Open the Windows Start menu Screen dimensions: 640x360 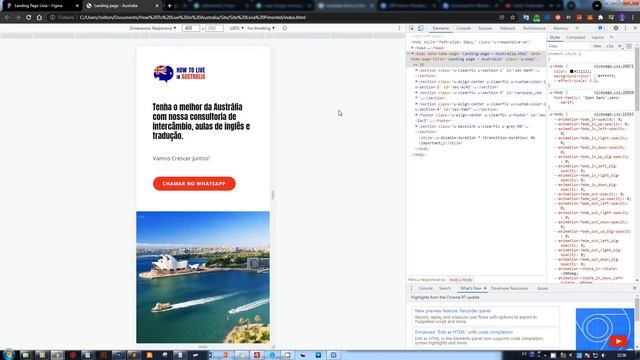click(x=8, y=355)
